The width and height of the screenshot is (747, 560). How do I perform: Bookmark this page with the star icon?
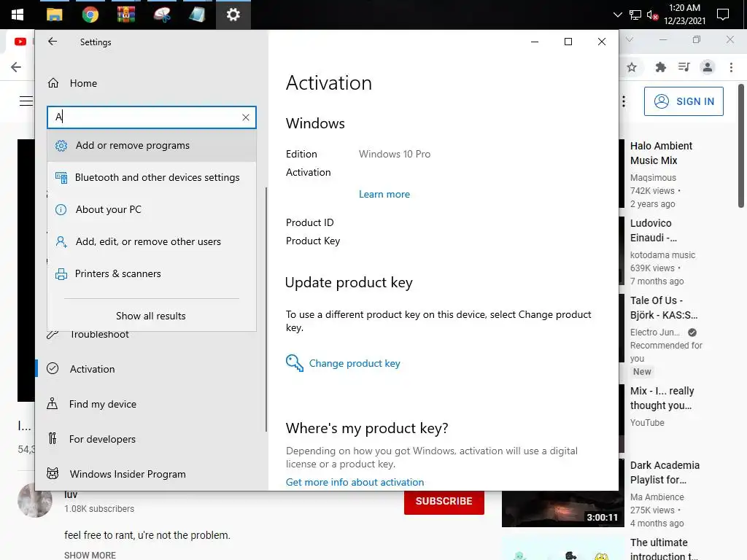point(632,67)
